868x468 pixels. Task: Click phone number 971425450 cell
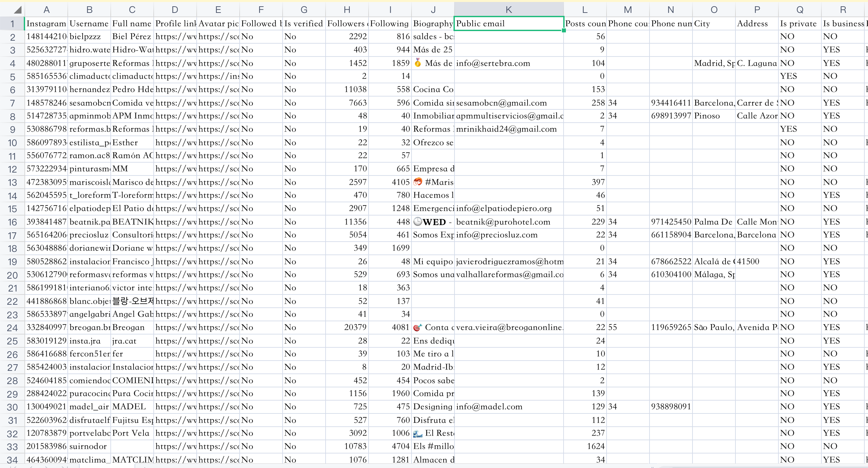(x=671, y=222)
